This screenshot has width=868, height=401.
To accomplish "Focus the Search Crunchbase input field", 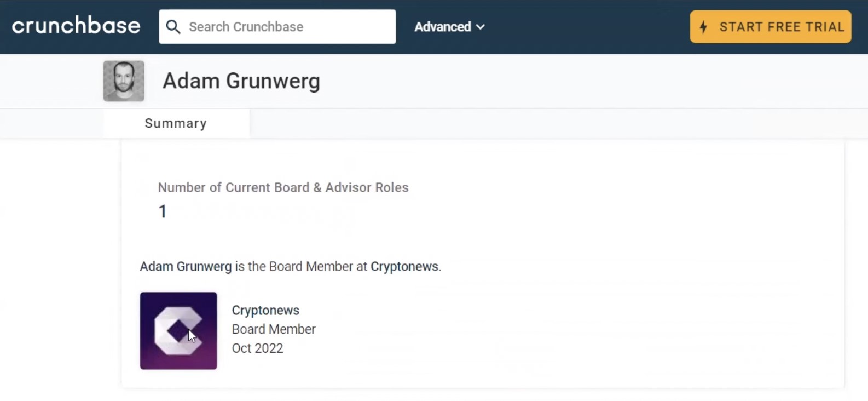I will click(x=277, y=26).
